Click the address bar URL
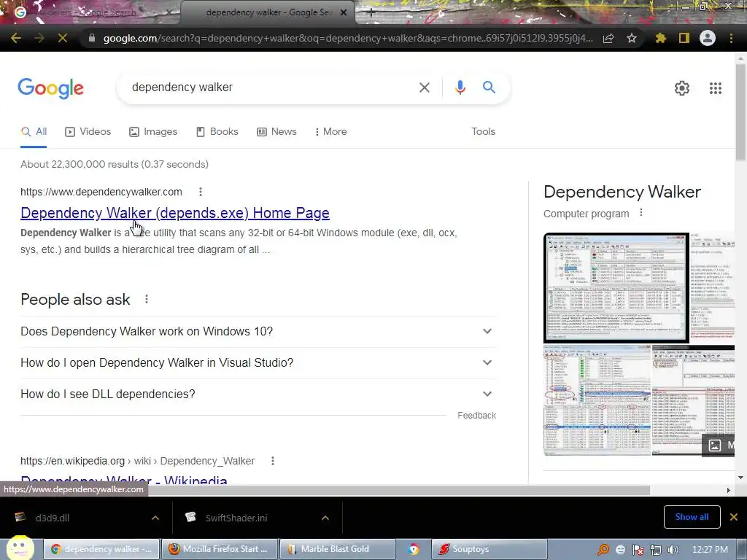747x560 pixels. coord(348,39)
